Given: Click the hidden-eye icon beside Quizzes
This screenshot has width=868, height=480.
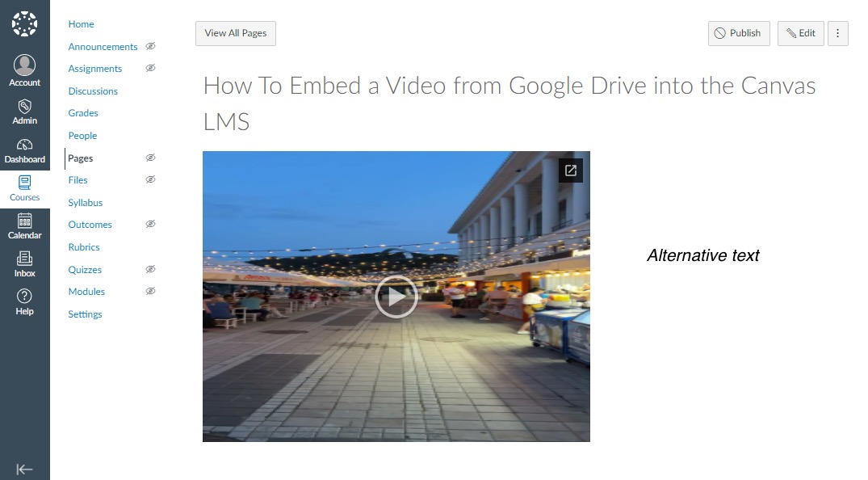Looking at the screenshot, I should [x=150, y=269].
